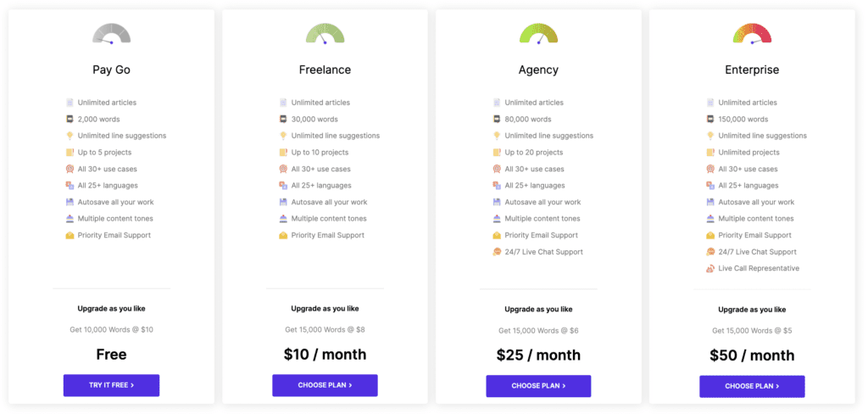Choose the $10 / month Freelance plan button

coord(325,385)
